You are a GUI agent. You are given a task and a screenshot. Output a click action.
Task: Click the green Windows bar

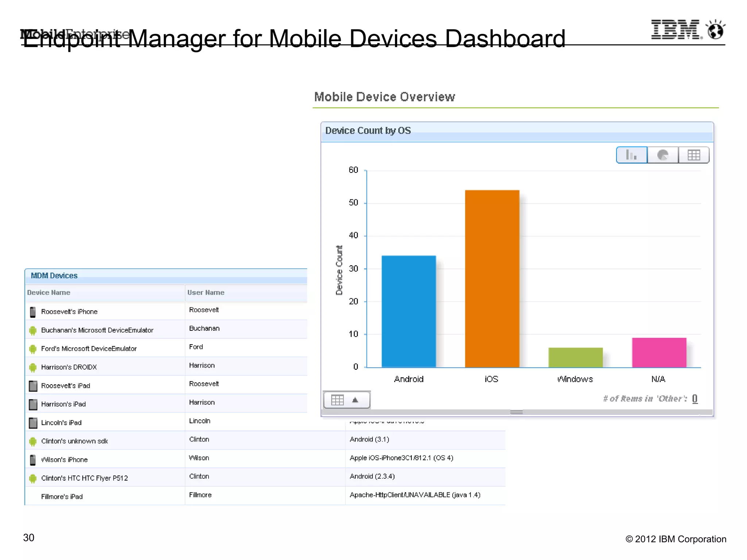tap(576, 357)
